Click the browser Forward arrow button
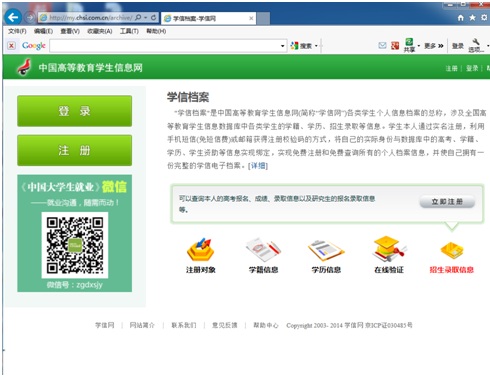This screenshot has height=380, width=490. [30, 17]
